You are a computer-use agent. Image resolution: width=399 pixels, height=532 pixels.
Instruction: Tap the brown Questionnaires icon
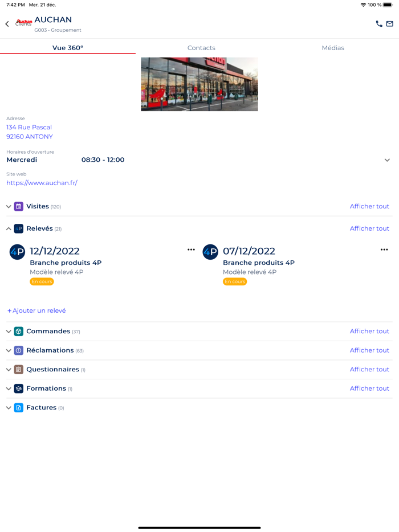point(19,370)
